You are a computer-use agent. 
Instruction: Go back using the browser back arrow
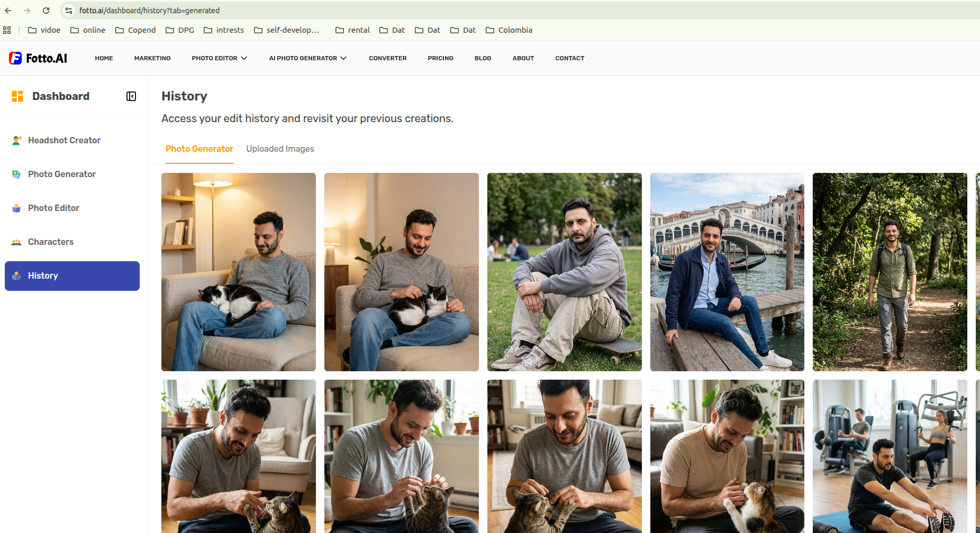tap(8, 10)
